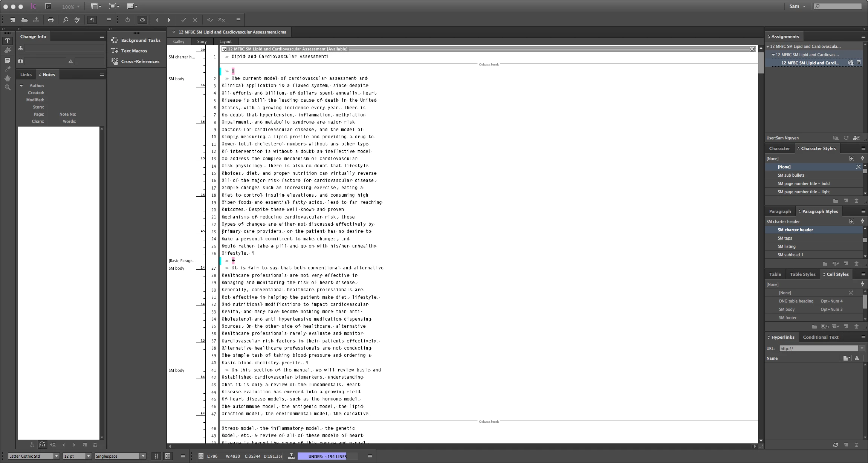This screenshot has height=463, width=868.
Task: Open the 100% zoom level dropdown
Action: pos(78,6)
